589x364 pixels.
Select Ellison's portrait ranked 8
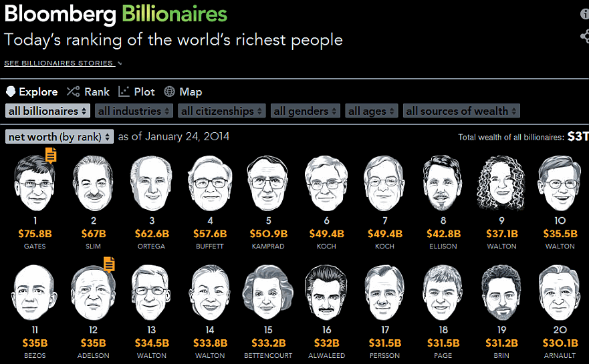click(443, 183)
